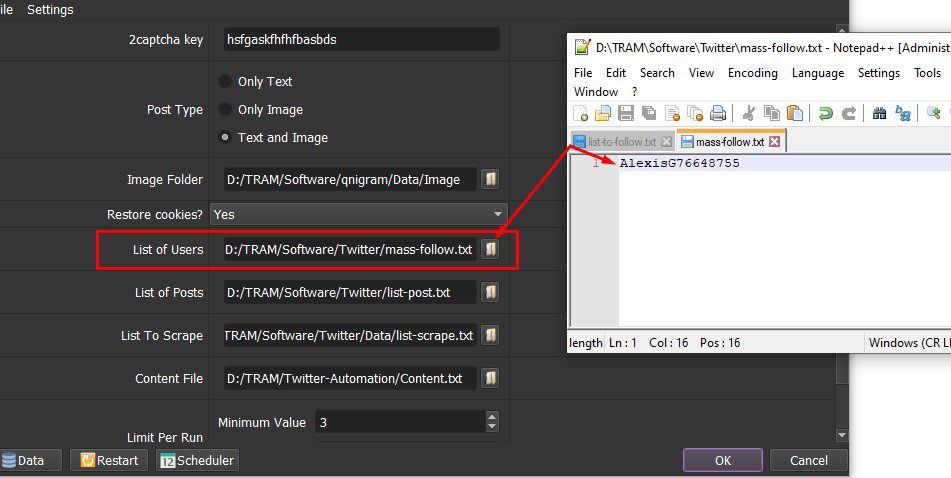Open the Settings menu
Image resolution: width=951 pixels, height=478 pixels.
[50, 10]
